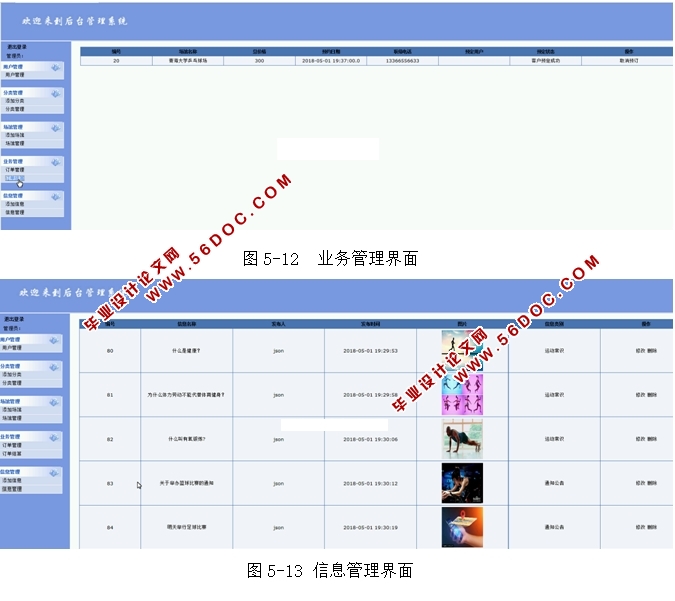The height and width of the screenshot is (601, 675).
Task: Click 信息管理 header icon in Figure 5-13 screen
Action: [x=54, y=473]
